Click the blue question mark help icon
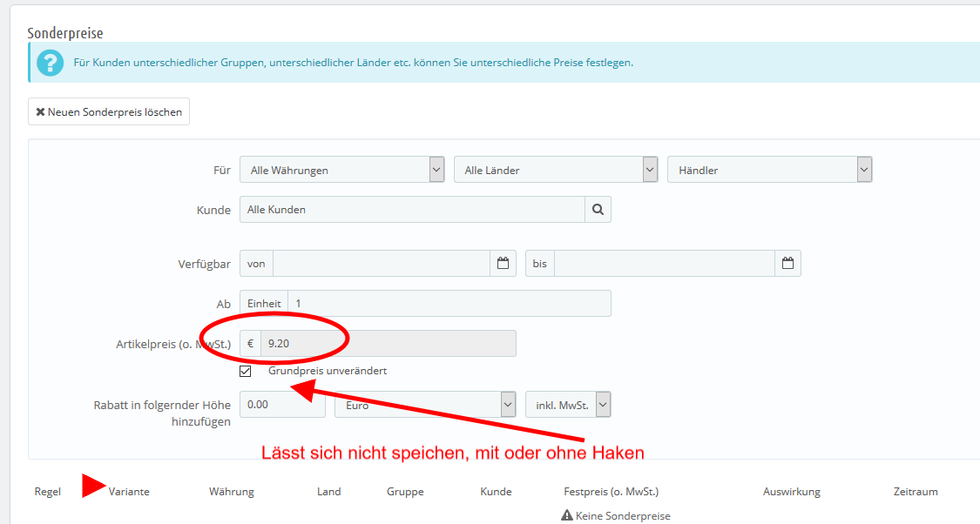Image resolution: width=980 pixels, height=524 pixels. 50,63
